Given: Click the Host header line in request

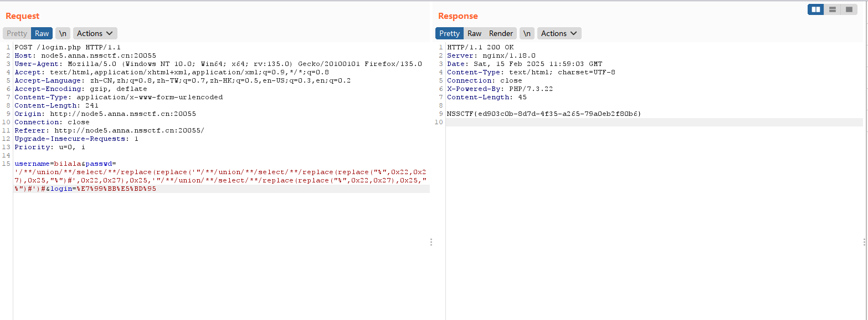Looking at the screenshot, I should click(x=85, y=55).
